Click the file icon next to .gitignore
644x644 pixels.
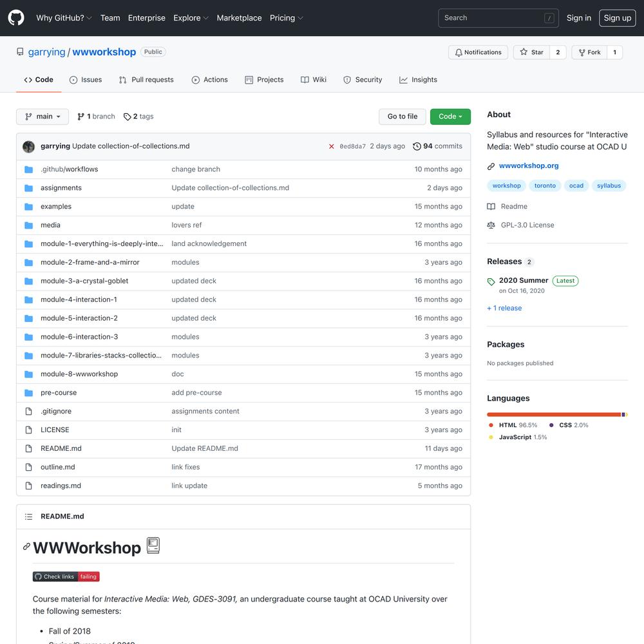[x=28, y=411]
